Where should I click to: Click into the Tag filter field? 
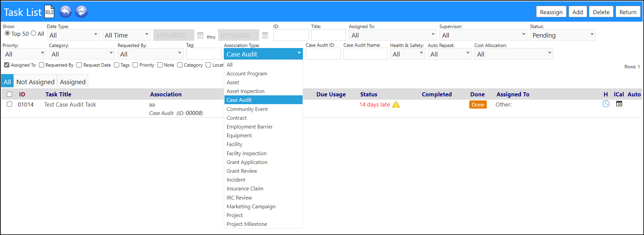pos(204,54)
